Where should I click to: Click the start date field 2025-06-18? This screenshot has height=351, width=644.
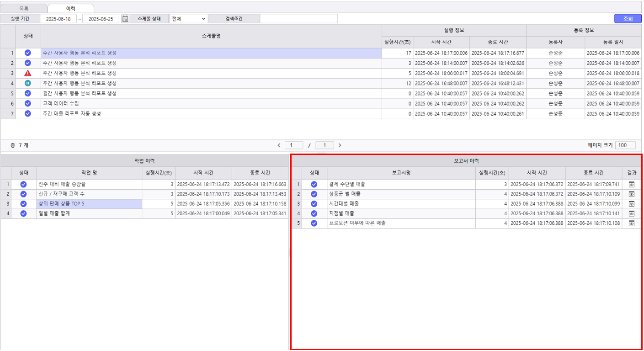click(x=58, y=19)
